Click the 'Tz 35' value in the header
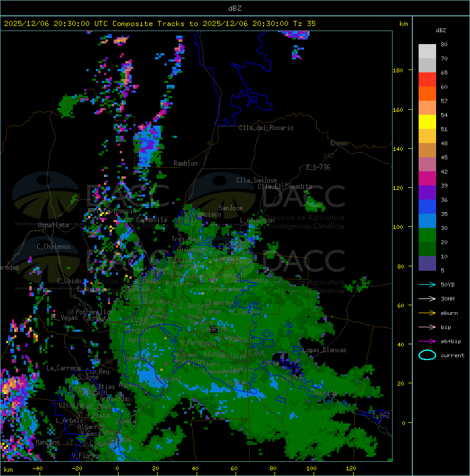 tap(304, 24)
